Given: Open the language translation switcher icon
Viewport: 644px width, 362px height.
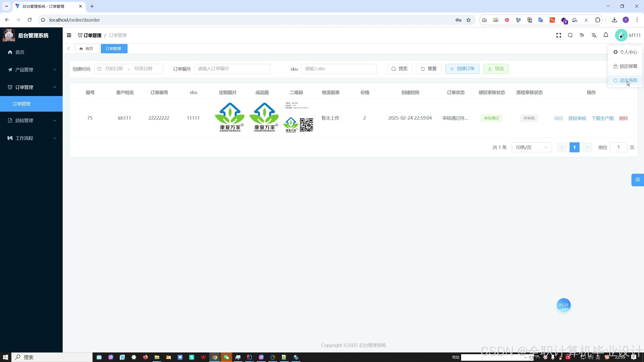Looking at the screenshot, I should tap(594, 35).
